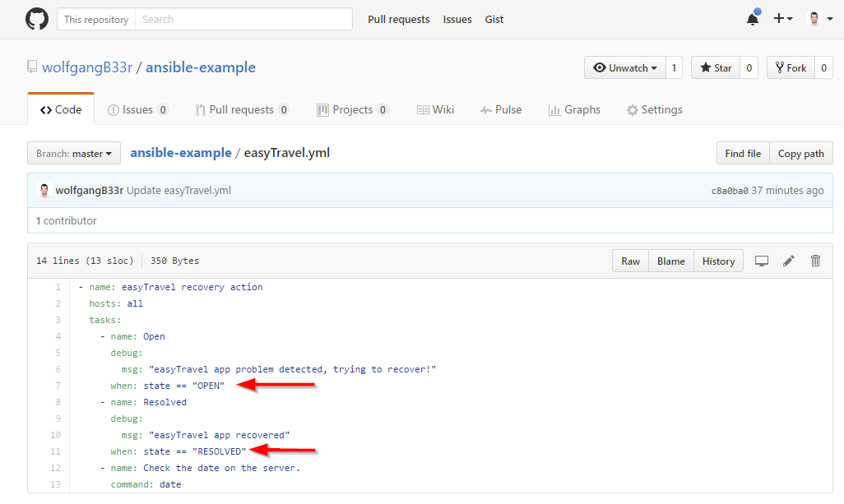Screen dimensions: 844x504
Task: Go to Pull requests in top navigation
Action: tap(399, 20)
